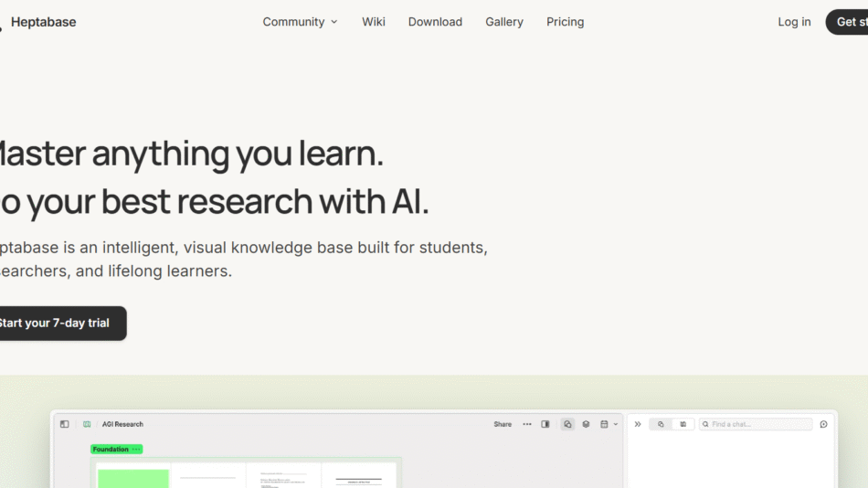868x488 pixels.
Task: Click the highlighted chat bubbles icon in toolbar
Action: (567, 424)
